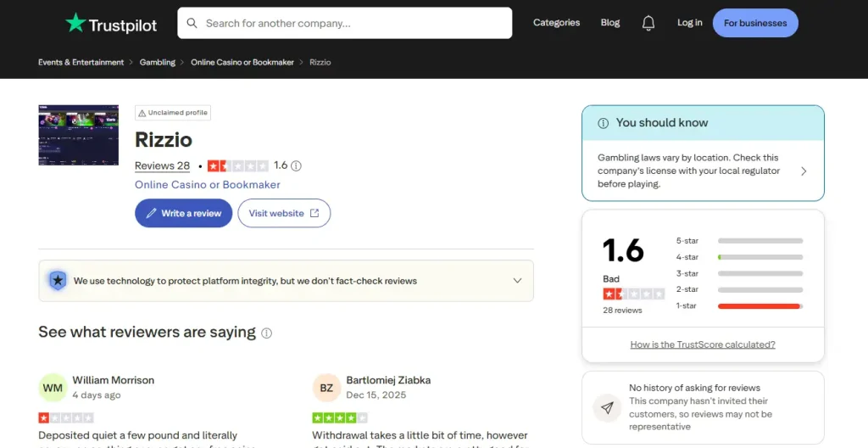The height and width of the screenshot is (448, 868).
Task: Filter by the 3-star bar
Action: point(760,273)
